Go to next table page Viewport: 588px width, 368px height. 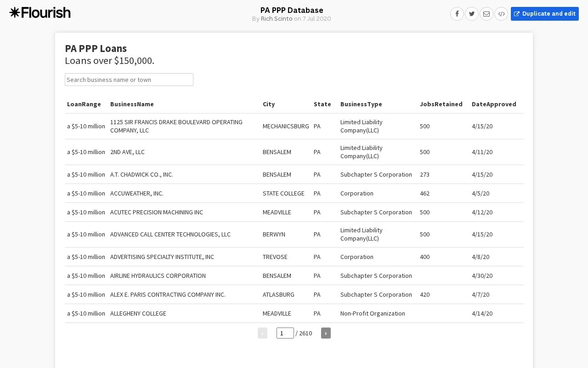point(326,333)
